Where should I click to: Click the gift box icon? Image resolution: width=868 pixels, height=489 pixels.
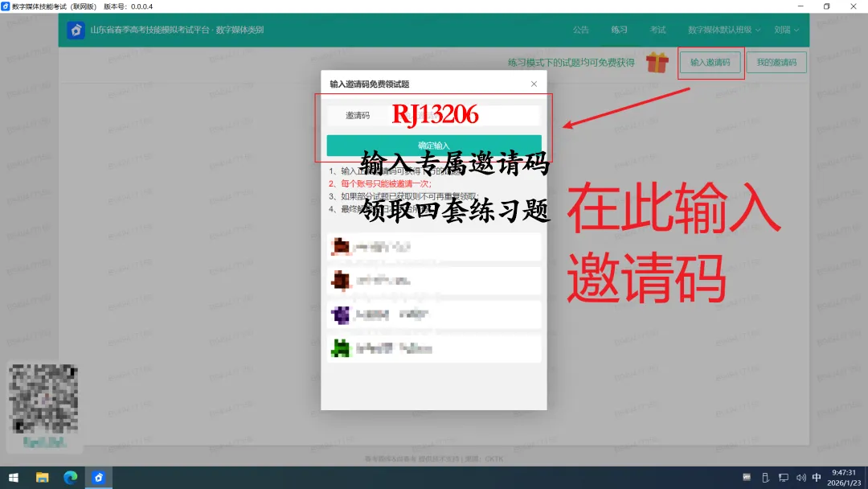(x=657, y=62)
